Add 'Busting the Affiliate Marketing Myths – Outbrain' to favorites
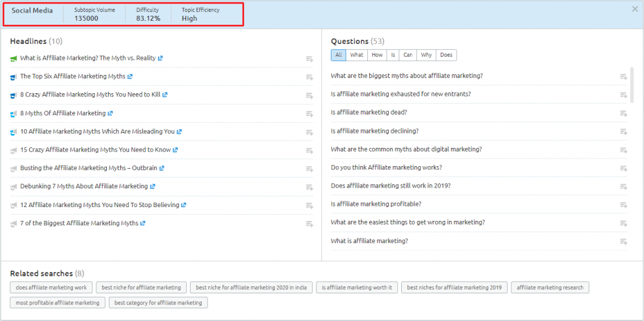Image resolution: width=644 pixels, height=321 pixels. pos(309,169)
